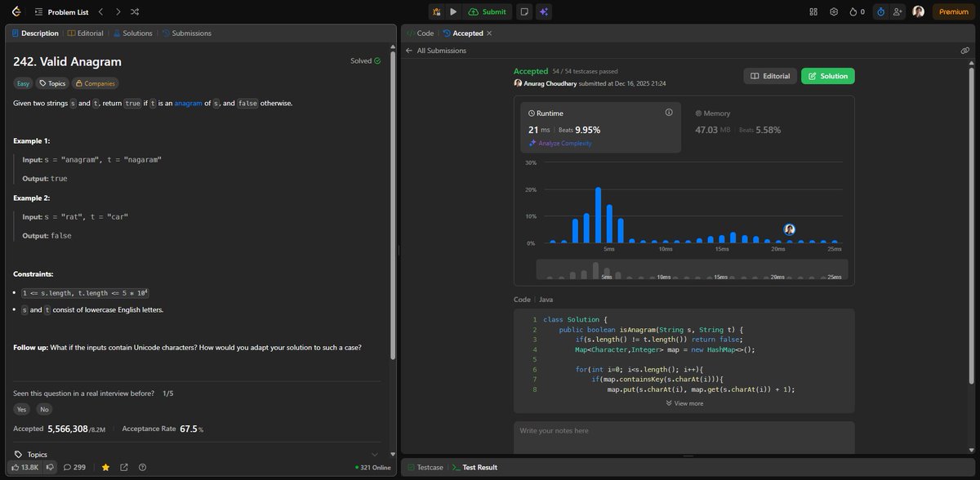Open the Submissions tab

pyautogui.click(x=187, y=33)
